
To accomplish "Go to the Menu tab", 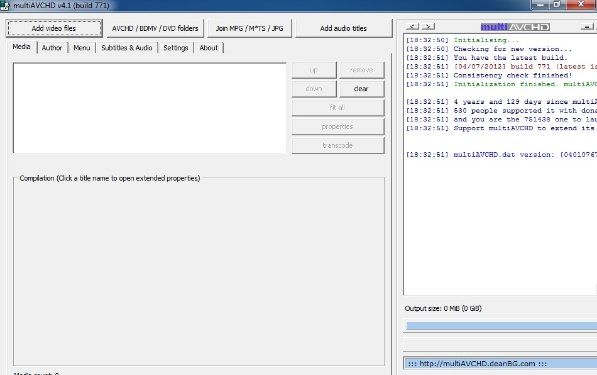I will [x=82, y=48].
